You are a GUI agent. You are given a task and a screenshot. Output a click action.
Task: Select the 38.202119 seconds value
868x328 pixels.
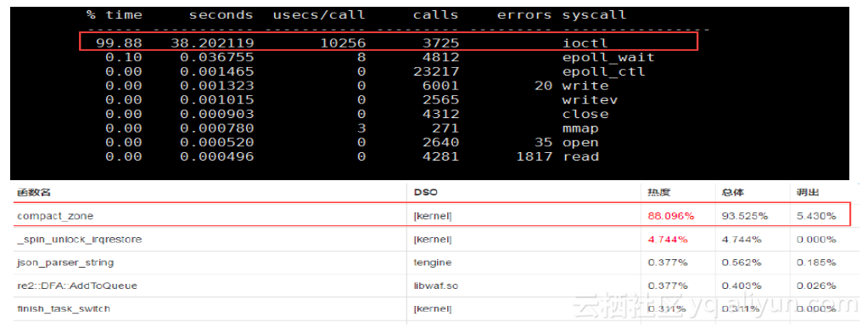213,42
